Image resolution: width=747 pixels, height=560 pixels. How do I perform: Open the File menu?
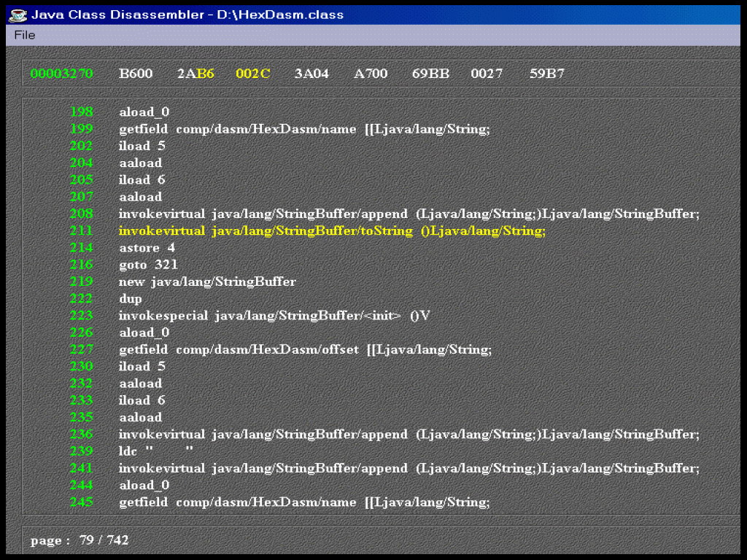click(x=24, y=35)
